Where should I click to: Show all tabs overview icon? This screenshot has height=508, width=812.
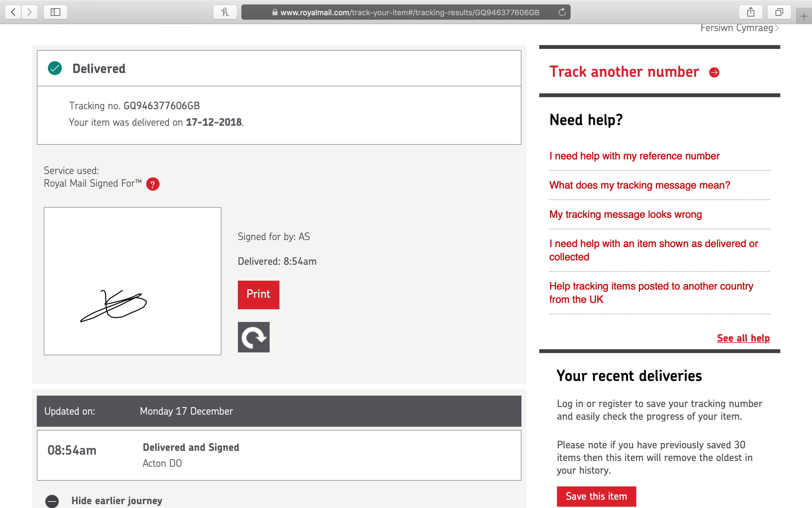[779, 12]
